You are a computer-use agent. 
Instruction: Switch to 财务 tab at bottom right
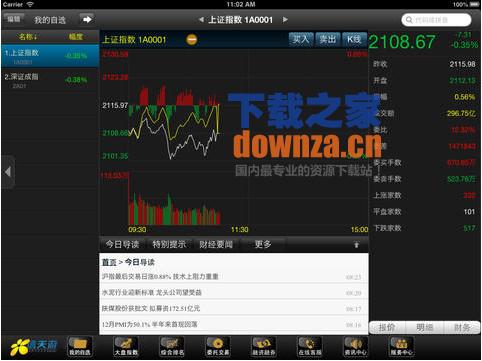click(x=462, y=328)
